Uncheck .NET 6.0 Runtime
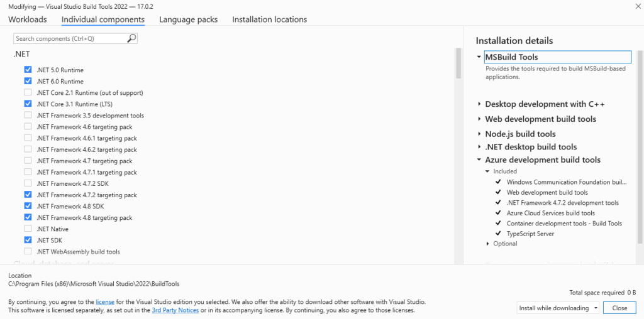The height and width of the screenshot is (319, 644). (28, 81)
